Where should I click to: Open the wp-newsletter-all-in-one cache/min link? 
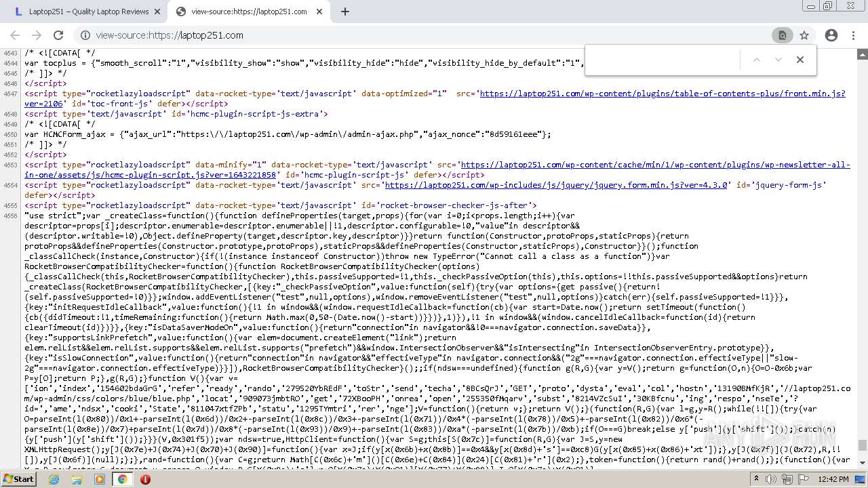(655, 165)
